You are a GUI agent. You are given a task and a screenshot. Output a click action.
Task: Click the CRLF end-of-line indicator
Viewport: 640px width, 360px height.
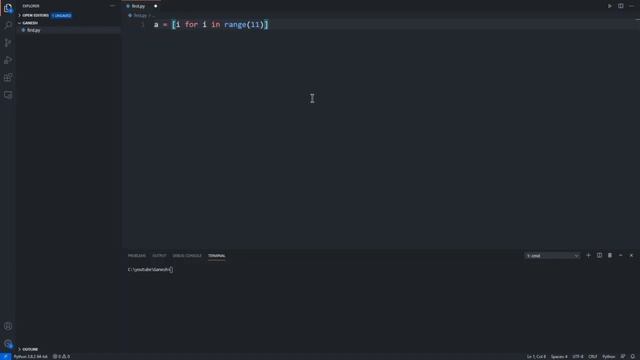(593, 357)
